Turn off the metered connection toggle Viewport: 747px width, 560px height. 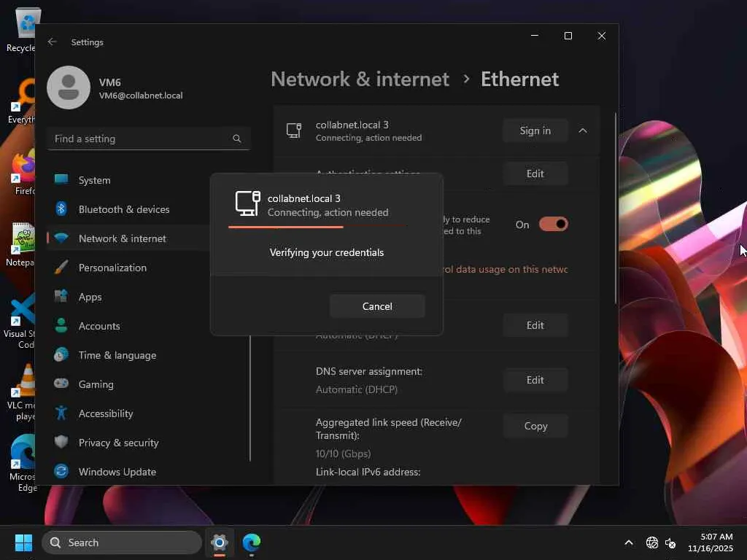point(553,224)
